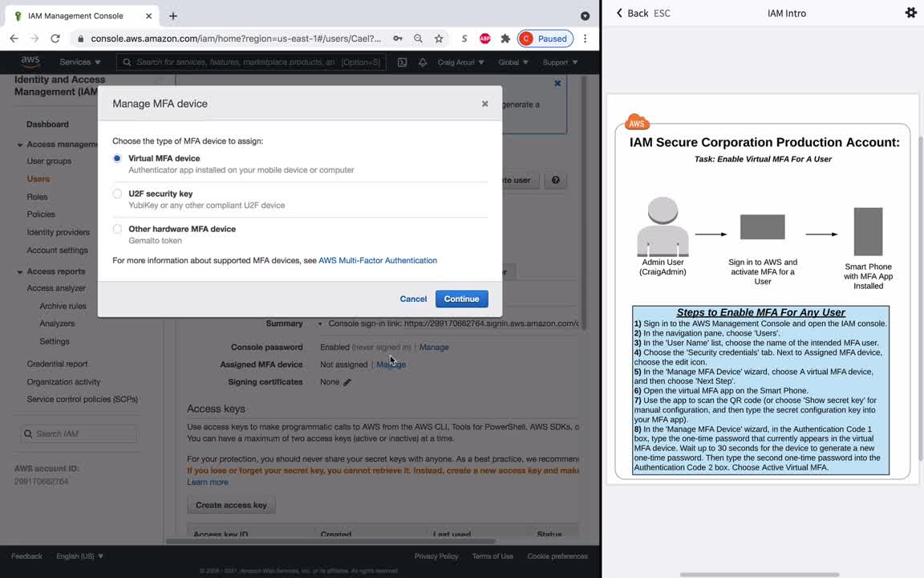Collapse the Access management section
Screen dimensions: 924x578
pyautogui.click(x=19, y=144)
